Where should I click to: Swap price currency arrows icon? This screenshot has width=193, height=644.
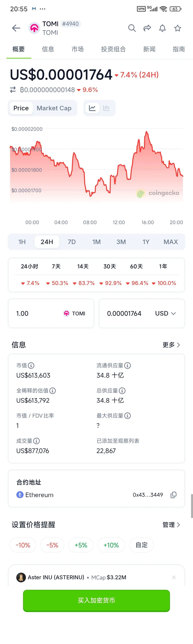(x=13, y=90)
